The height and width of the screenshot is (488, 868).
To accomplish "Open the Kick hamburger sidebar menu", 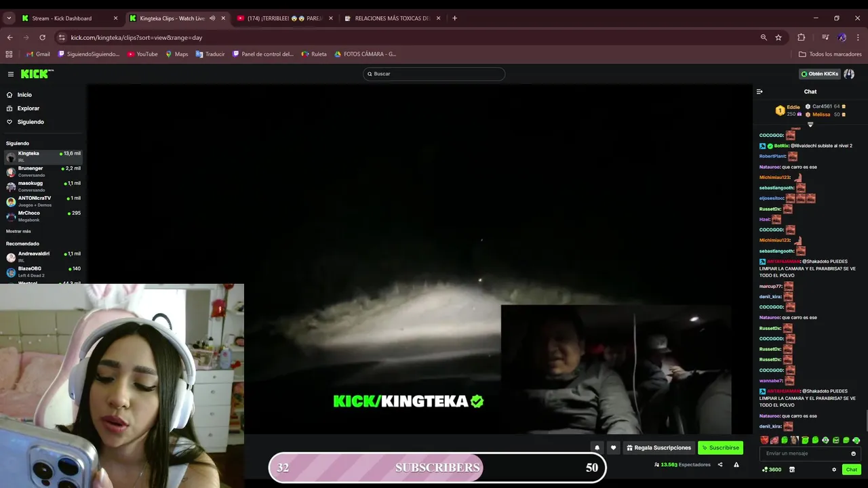I will [11, 74].
